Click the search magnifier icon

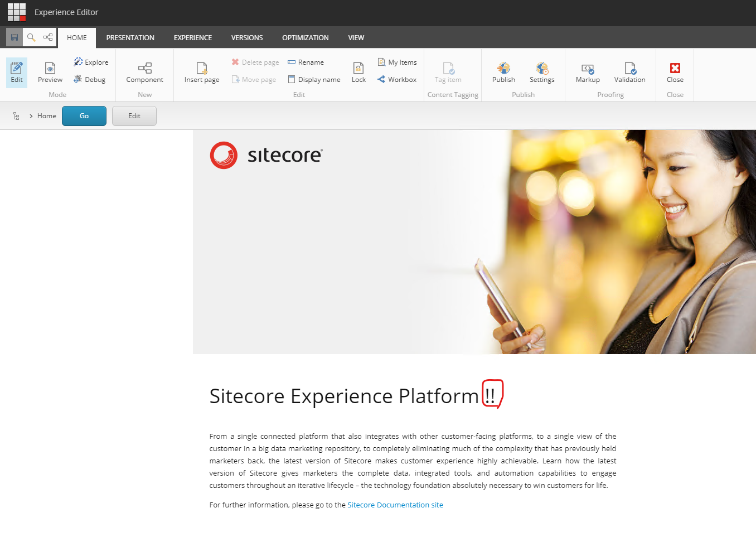click(x=31, y=37)
